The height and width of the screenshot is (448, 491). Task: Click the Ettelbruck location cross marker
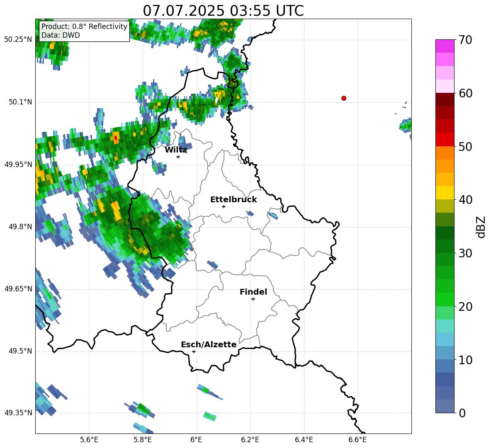click(x=224, y=206)
